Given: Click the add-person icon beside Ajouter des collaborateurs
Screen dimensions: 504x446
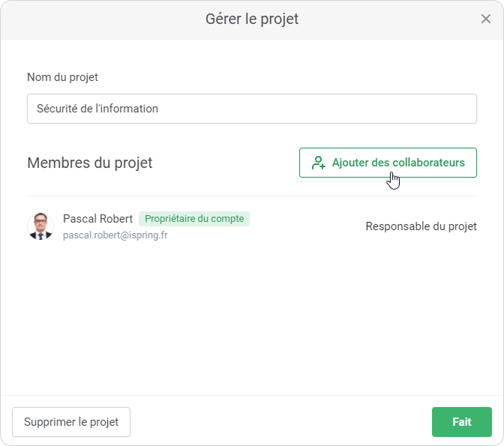Looking at the screenshot, I should pos(318,163).
